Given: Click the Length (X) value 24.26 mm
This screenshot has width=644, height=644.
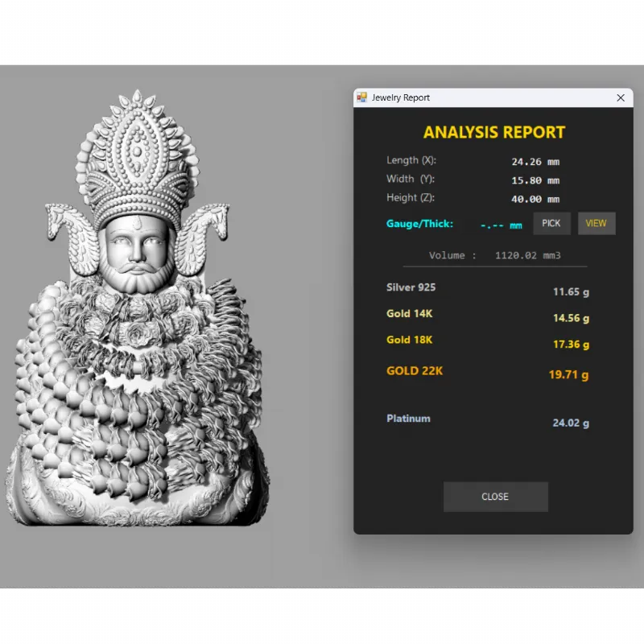Looking at the screenshot, I should point(535,162).
